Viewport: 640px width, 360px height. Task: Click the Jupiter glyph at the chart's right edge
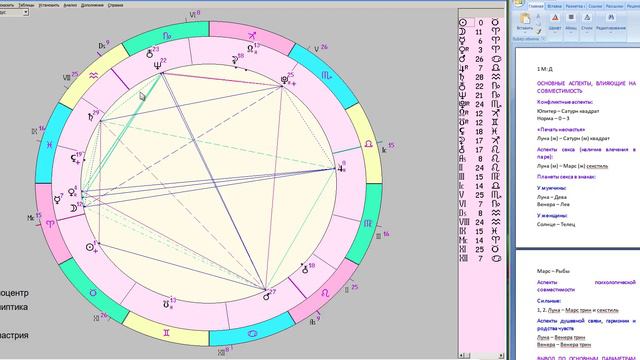pyautogui.click(x=340, y=169)
